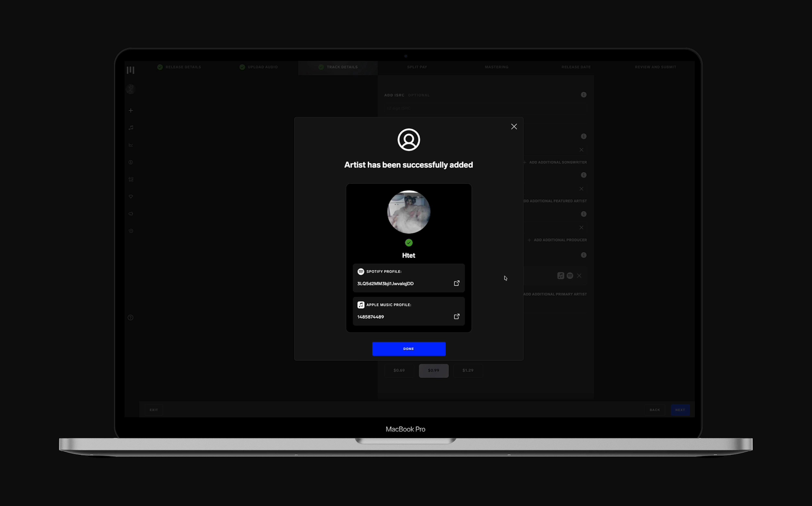Create a new release using the sidebar plus icon
812x506 pixels.
click(x=131, y=110)
